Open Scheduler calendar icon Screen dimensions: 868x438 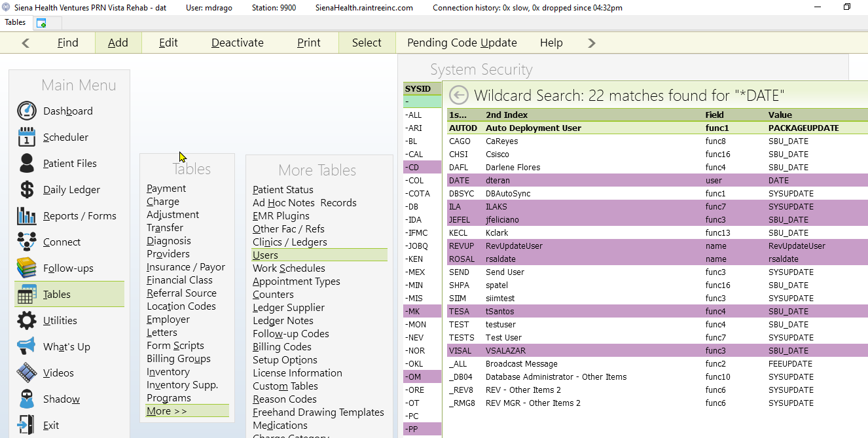point(27,137)
